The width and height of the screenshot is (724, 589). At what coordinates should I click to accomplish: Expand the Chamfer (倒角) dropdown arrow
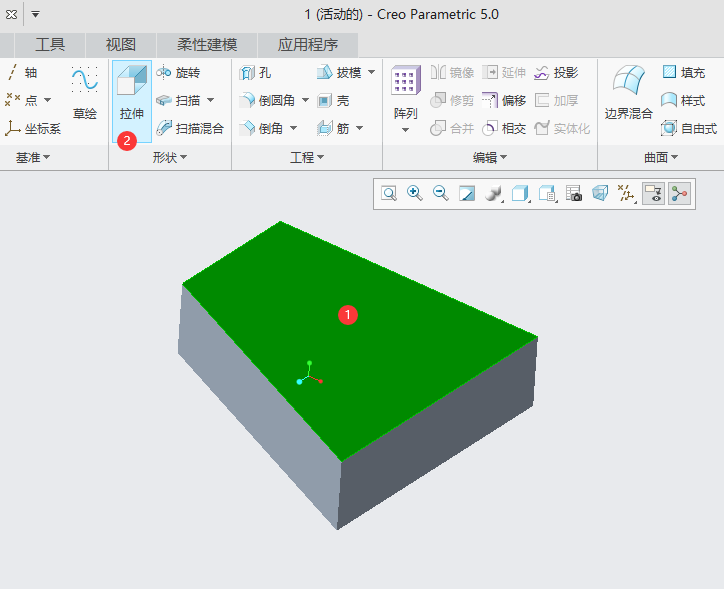coord(293,128)
